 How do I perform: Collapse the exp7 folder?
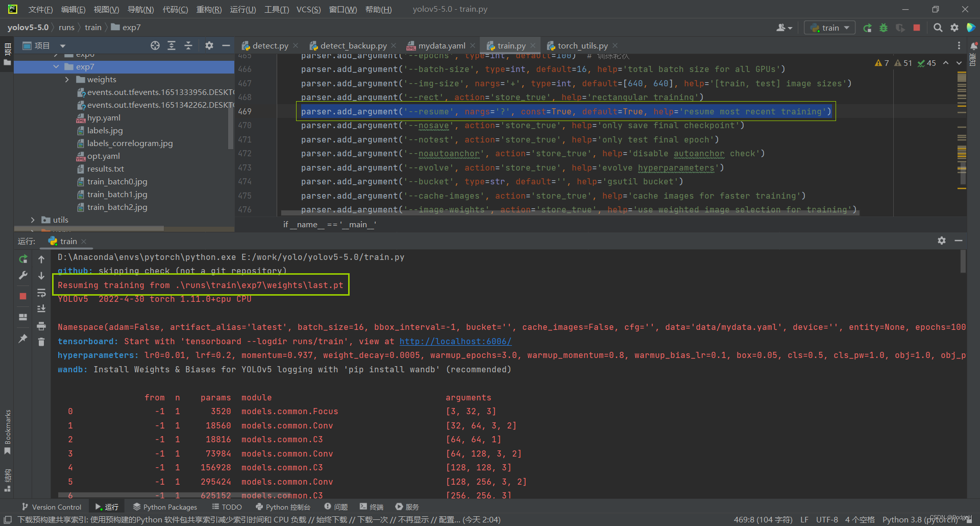point(56,66)
